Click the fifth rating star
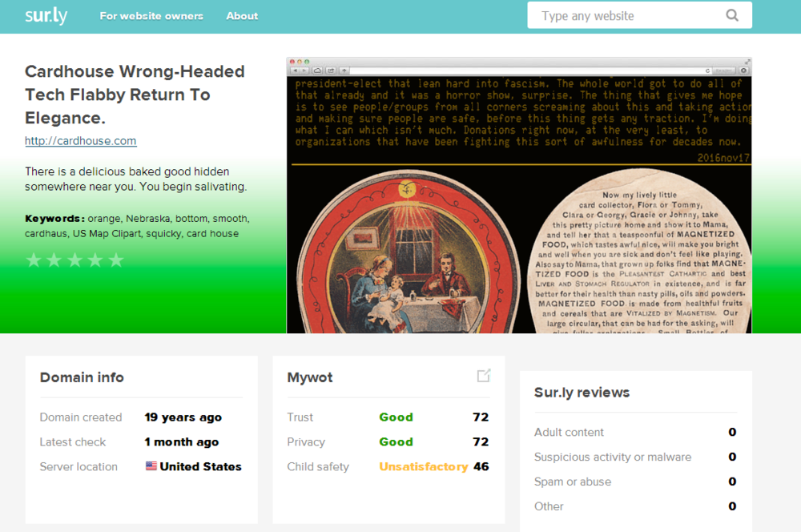 116,260
